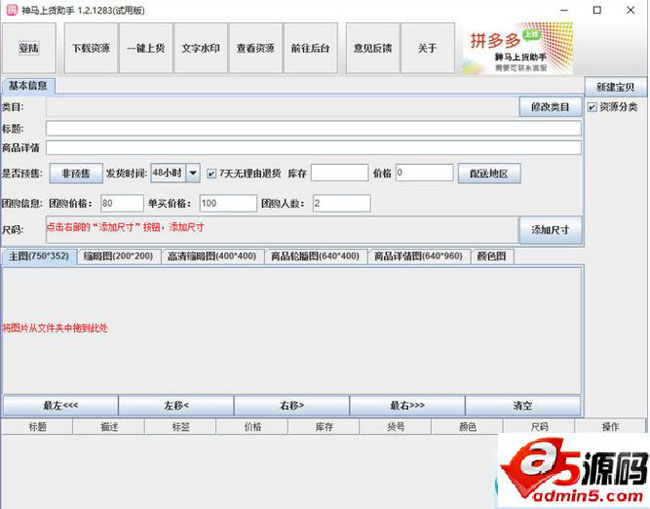Viewport: 650px width, 509px height.
Task: Toggle the 非预售 presale button
Action: (76, 173)
